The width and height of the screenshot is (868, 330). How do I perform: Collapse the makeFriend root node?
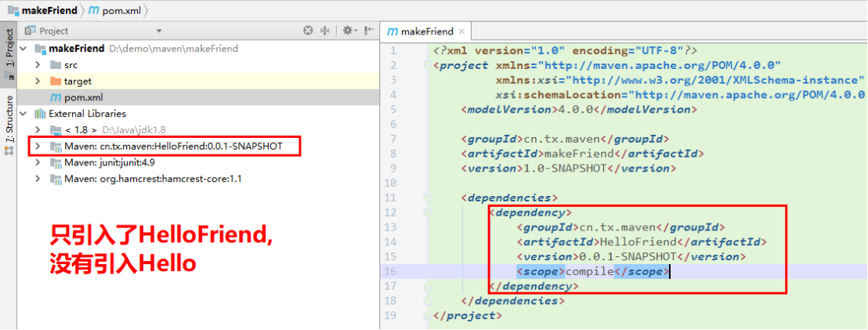pyautogui.click(x=24, y=49)
